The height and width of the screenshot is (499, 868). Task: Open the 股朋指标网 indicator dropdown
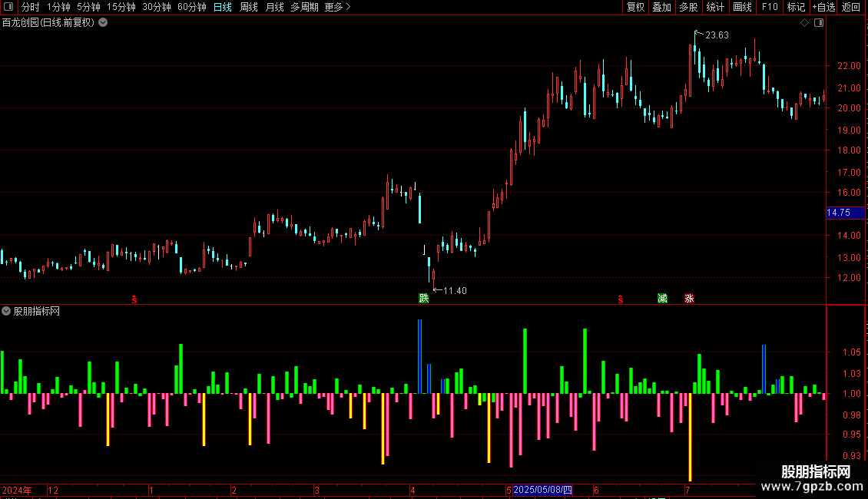pos(6,311)
